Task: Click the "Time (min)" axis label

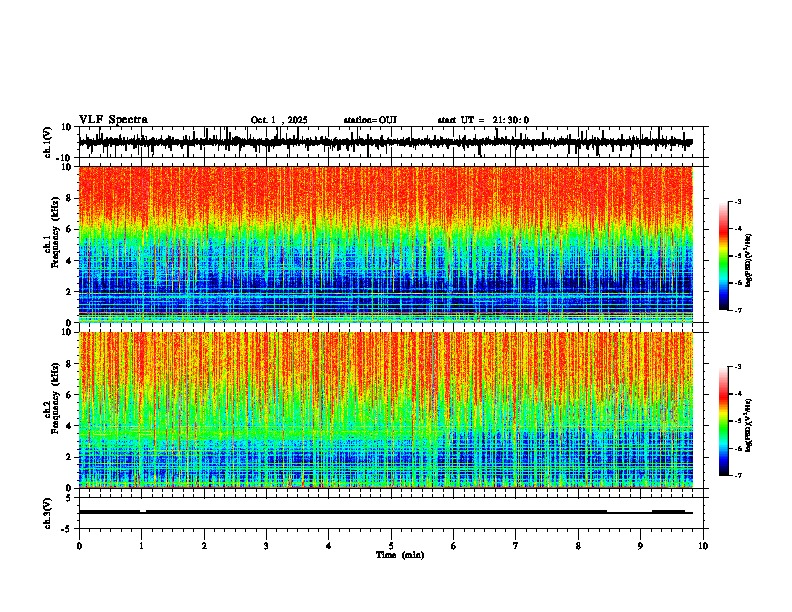Action: (x=400, y=555)
